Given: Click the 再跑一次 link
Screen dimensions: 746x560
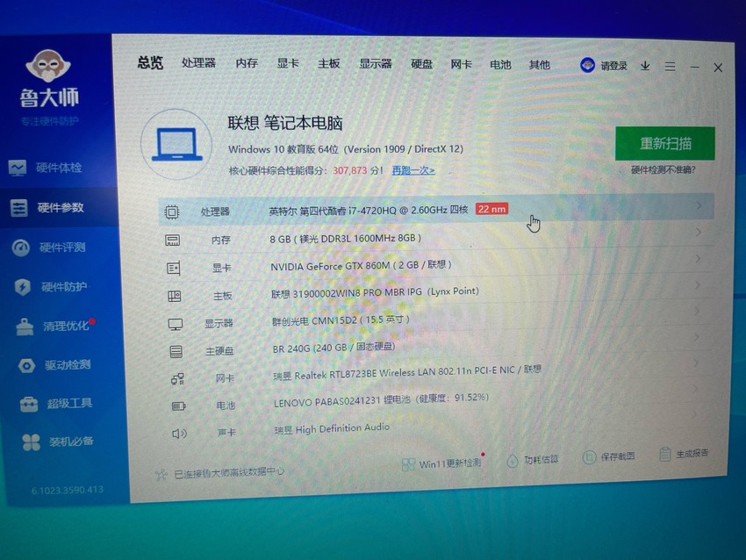Looking at the screenshot, I should [413, 170].
